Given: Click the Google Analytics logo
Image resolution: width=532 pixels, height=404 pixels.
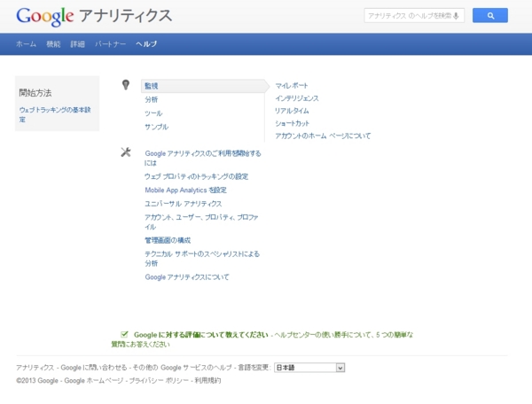Looking at the screenshot, I should 94,16.
